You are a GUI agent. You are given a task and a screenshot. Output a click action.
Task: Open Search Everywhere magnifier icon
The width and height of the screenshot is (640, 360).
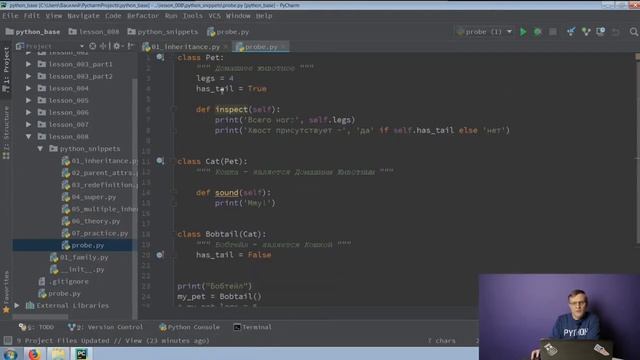coord(633,32)
